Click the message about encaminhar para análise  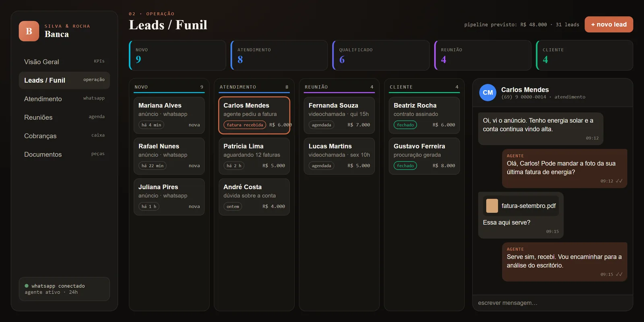coord(564,262)
